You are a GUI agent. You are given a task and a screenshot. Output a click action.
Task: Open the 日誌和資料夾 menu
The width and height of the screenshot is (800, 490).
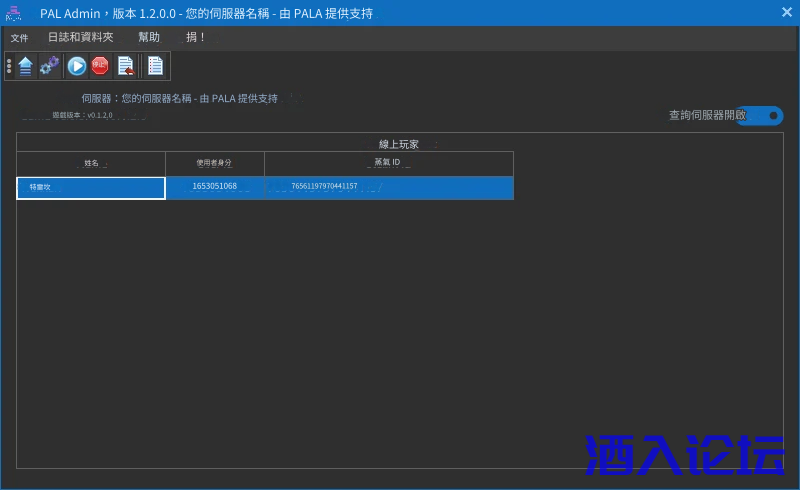(80, 37)
